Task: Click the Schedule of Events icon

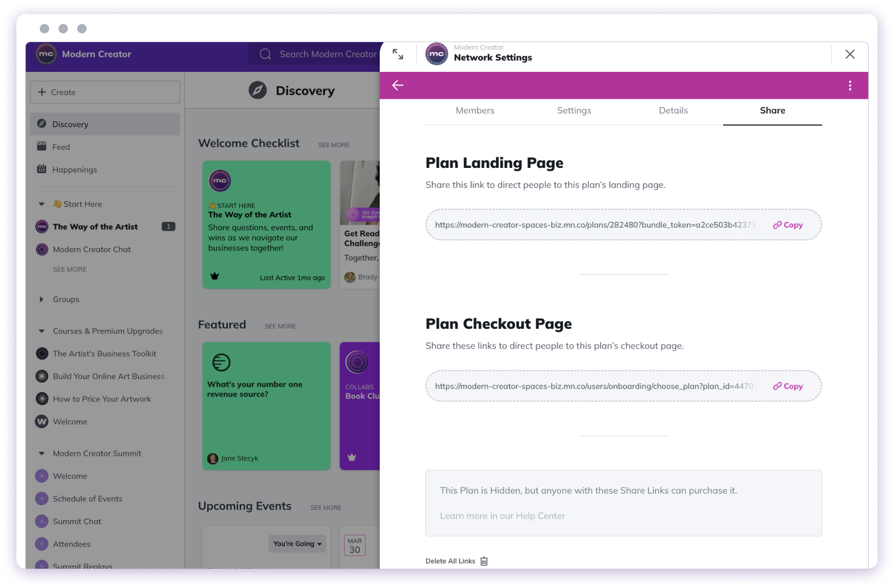Action: click(42, 498)
